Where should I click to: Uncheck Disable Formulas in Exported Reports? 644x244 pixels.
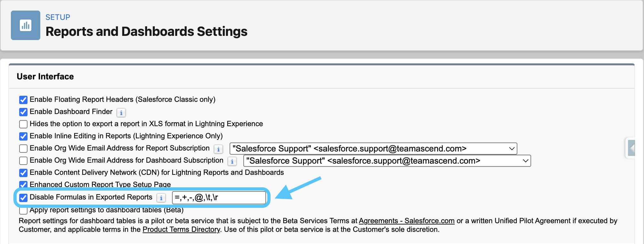(23, 198)
